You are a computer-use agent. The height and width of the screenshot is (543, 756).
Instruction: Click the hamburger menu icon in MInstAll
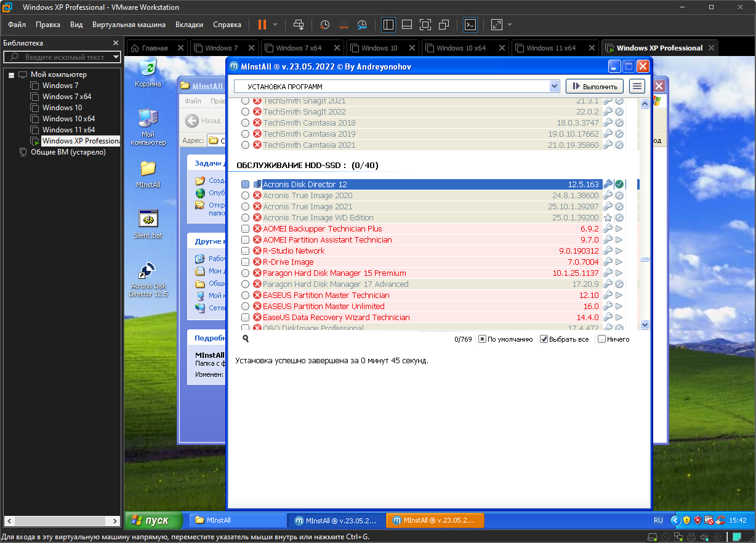point(637,86)
